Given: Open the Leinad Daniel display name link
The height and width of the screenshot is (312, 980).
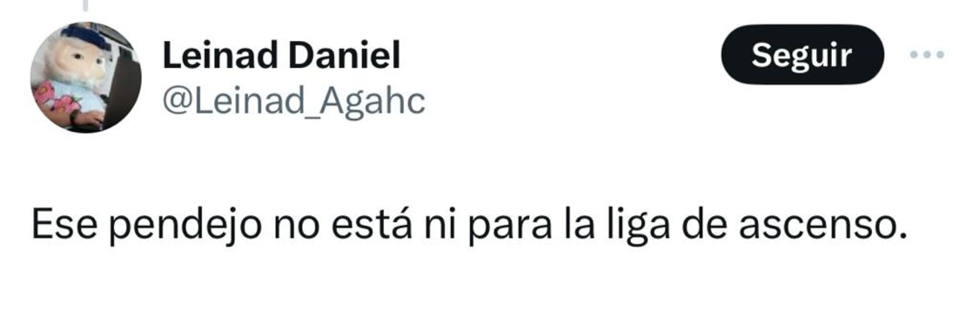Looking at the screenshot, I should [281, 55].
